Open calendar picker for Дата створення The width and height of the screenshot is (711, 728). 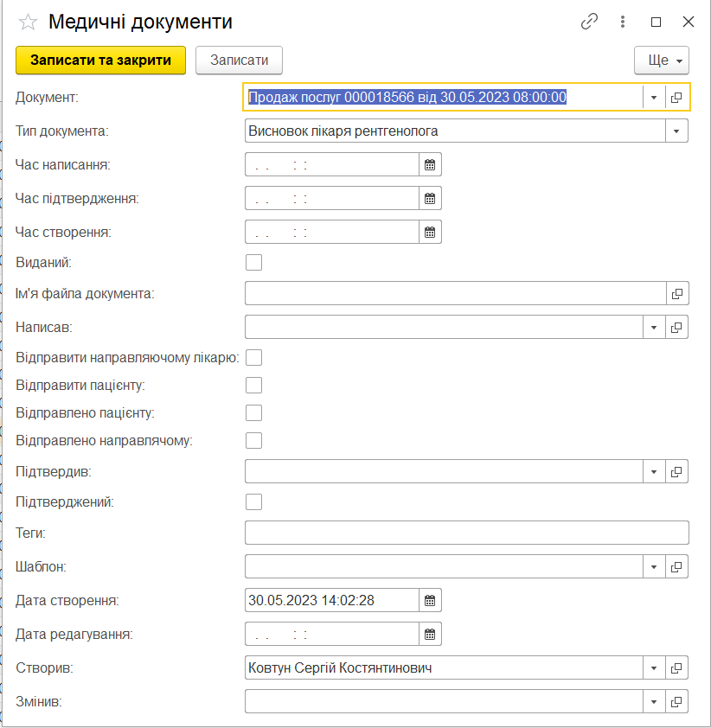430,600
